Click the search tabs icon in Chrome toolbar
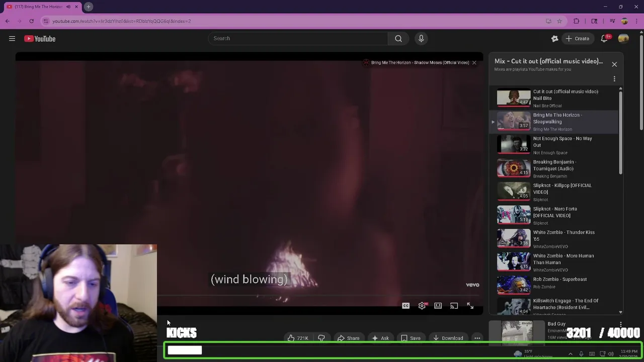The height and width of the screenshot is (362, 644). [x=594, y=21]
